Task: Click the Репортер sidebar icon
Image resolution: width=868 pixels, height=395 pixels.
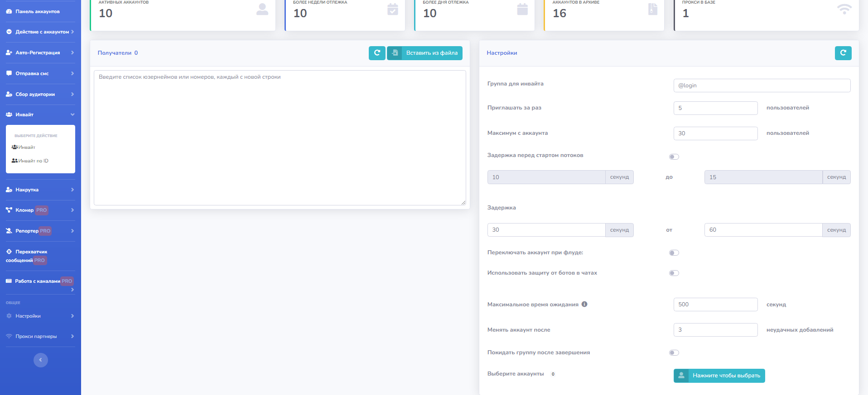Action: coord(9,231)
